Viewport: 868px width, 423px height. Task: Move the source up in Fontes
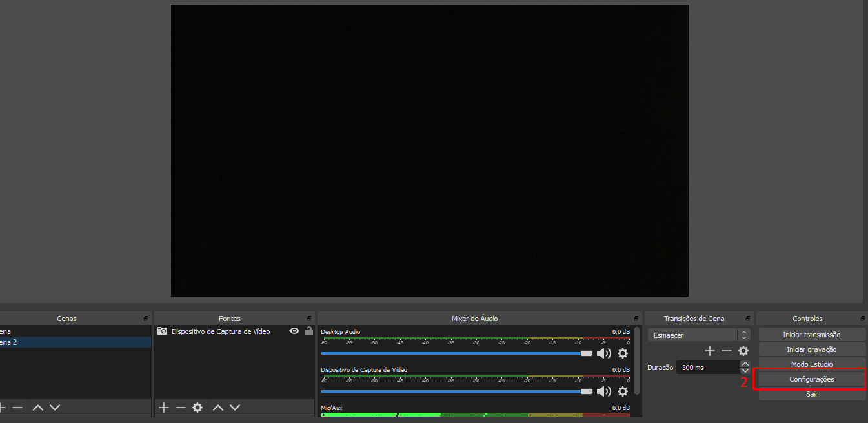coord(218,408)
